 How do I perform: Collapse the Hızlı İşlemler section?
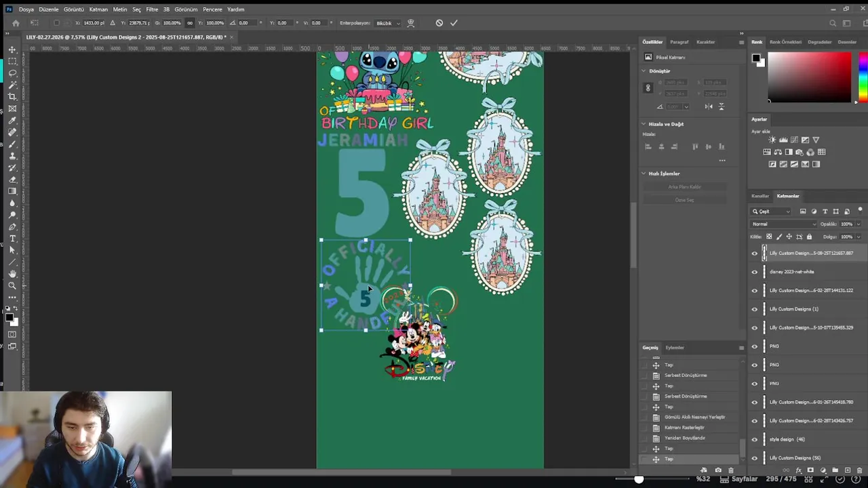coord(644,174)
